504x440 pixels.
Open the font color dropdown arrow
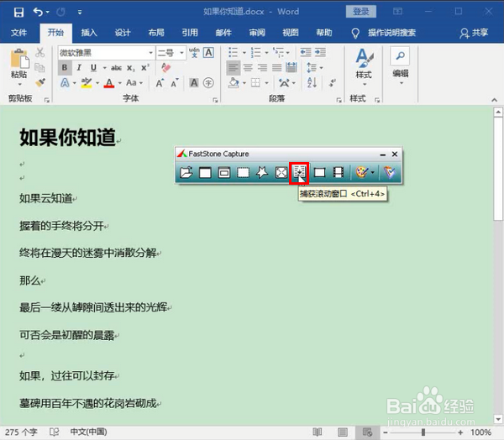120,83
